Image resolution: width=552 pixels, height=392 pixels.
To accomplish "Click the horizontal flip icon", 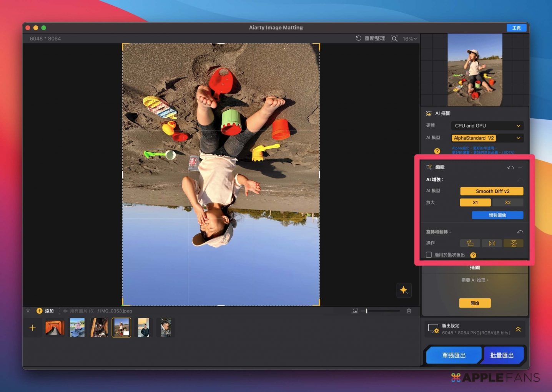I will tap(492, 243).
